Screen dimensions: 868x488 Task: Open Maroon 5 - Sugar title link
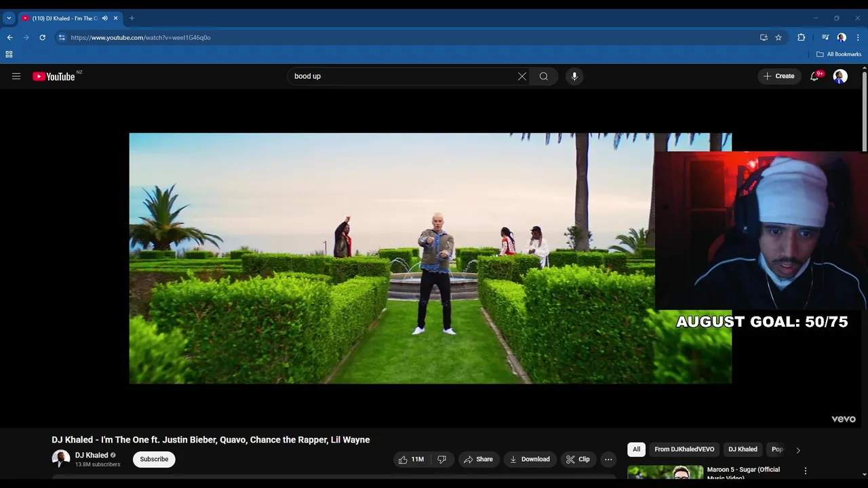coord(743,472)
